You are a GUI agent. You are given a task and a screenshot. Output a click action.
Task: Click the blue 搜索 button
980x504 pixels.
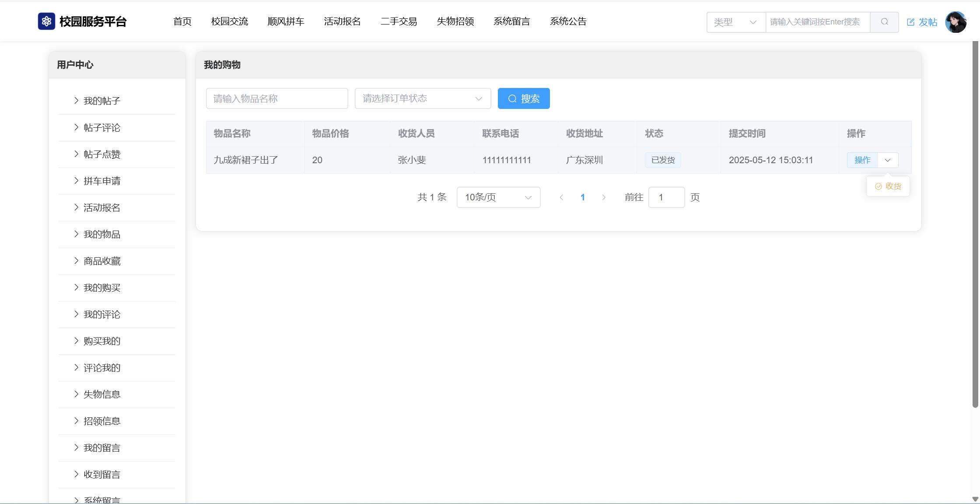coord(523,98)
